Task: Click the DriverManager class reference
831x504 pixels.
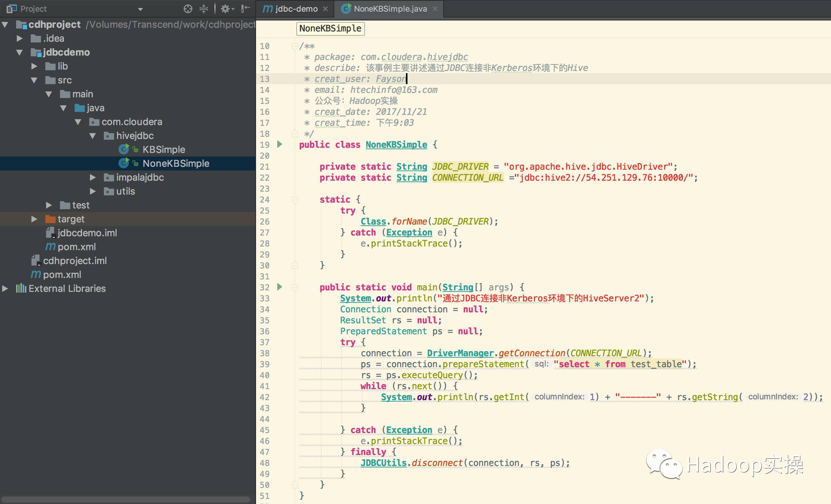Action: [460, 353]
